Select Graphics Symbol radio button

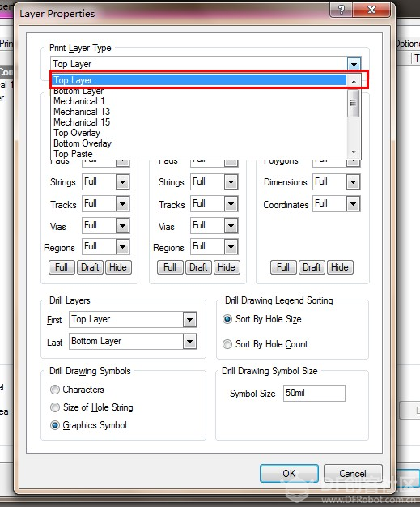(x=55, y=425)
